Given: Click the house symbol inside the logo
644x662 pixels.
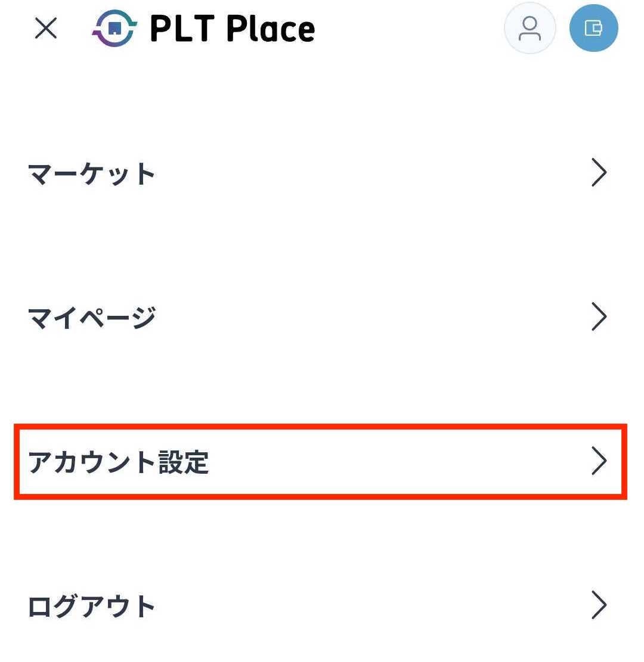Looking at the screenshot, I should 114,29.
